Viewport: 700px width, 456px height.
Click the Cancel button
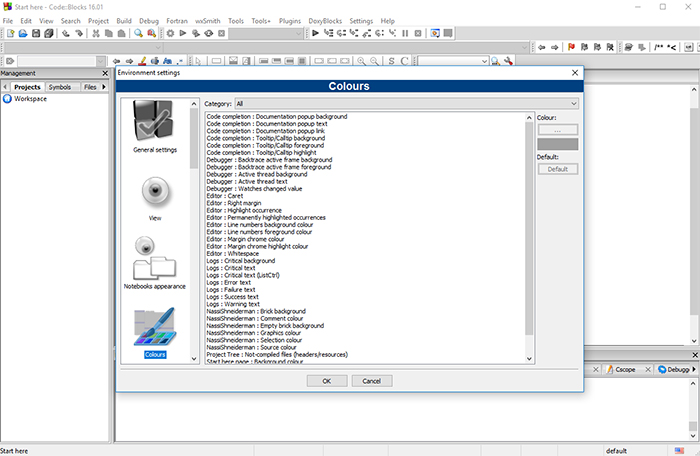[x=371, y=381]
